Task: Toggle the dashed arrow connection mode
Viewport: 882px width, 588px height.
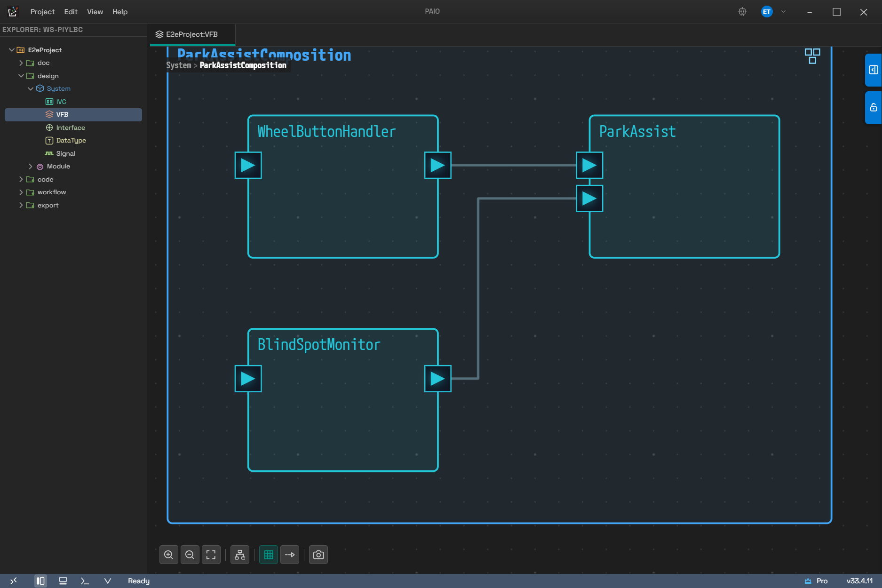Action: pos(290,555)
